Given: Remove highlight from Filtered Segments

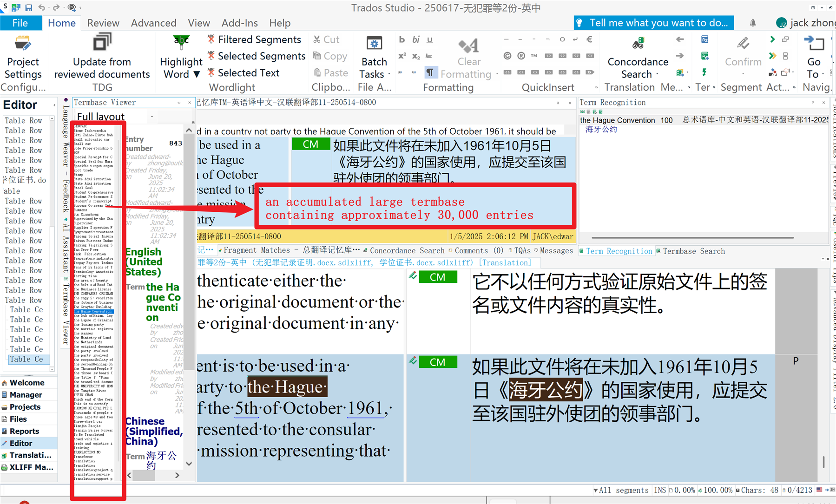Looking at the screenshot, I should coord(254,40).
